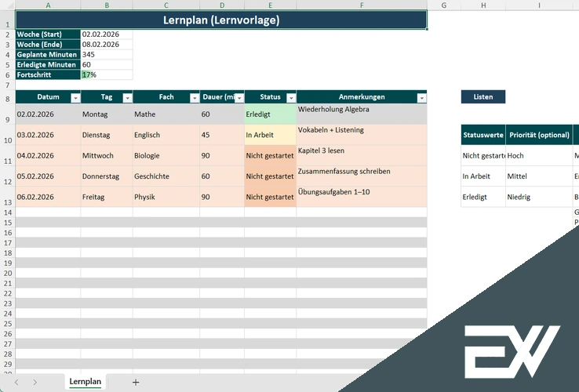Click the select-all corner of the grid
Viewport: 579px width, 392px height.
pyautogui.click(x=7, y=5)
